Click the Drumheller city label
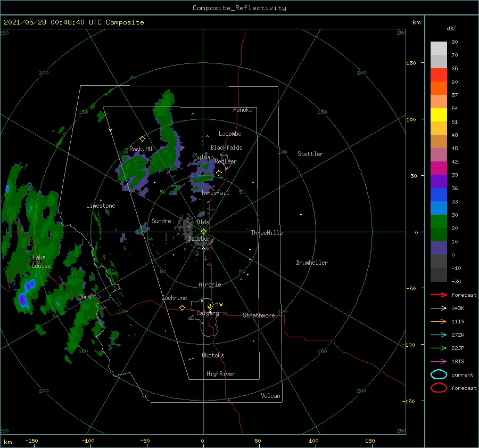 tap(312, 263)
